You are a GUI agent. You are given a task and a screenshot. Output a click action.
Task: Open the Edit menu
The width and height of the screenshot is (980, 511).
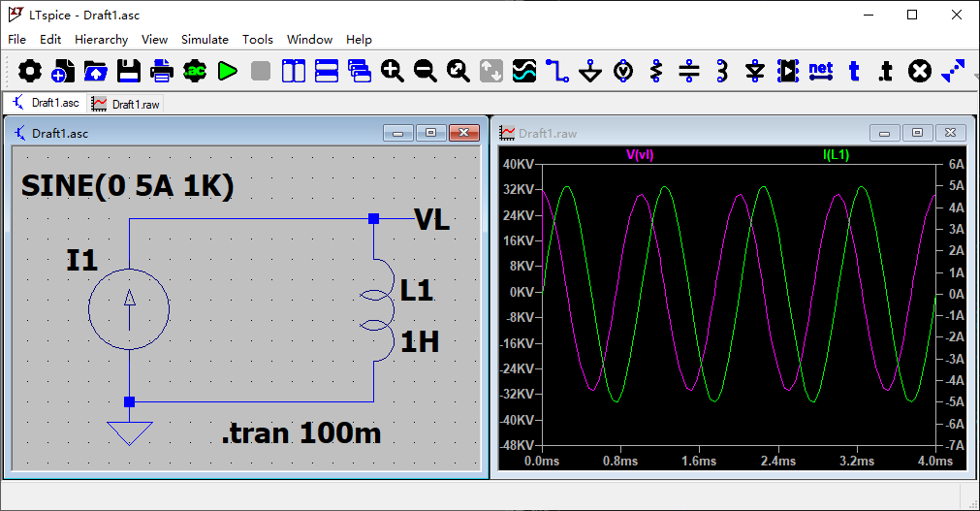50,40
